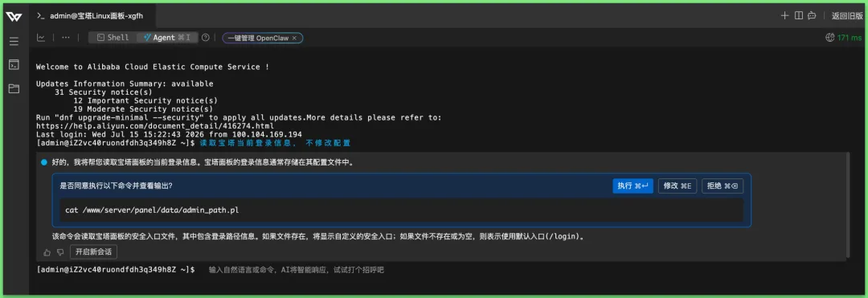
Task: Select the 一键管理 OpenClaw tag
Action: [x=259, y=38]
